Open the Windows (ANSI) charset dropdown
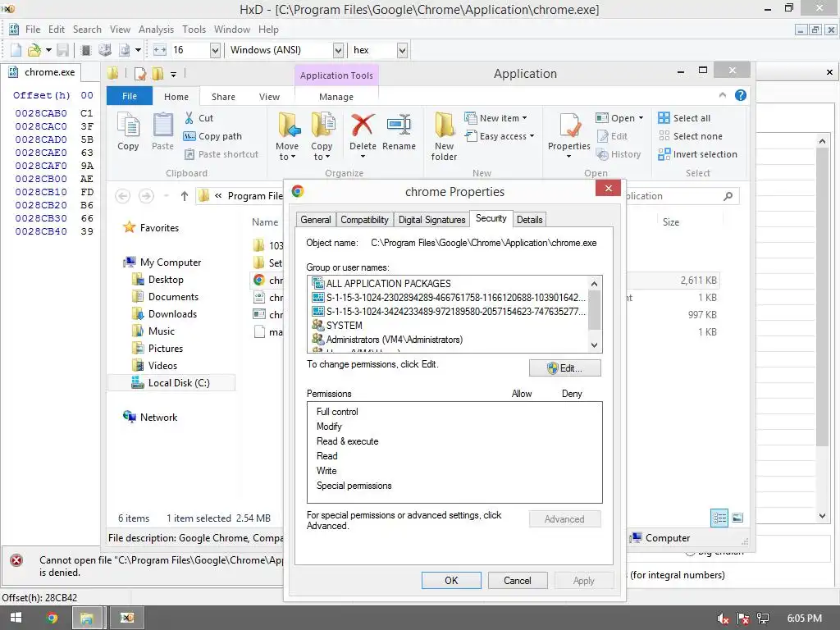Image resolution: width=840 pixels, height=630 pixels. point(338,50)
